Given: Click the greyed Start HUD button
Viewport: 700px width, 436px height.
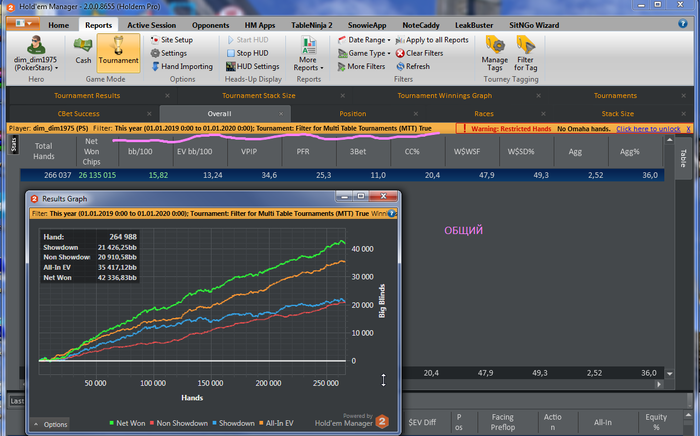Looking at the screenshot, I should coord(247,40).
